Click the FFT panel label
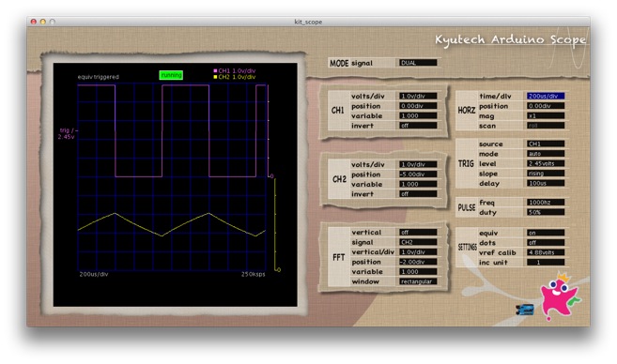The width and height of the screenshot is (617, 364). (338, 257)
